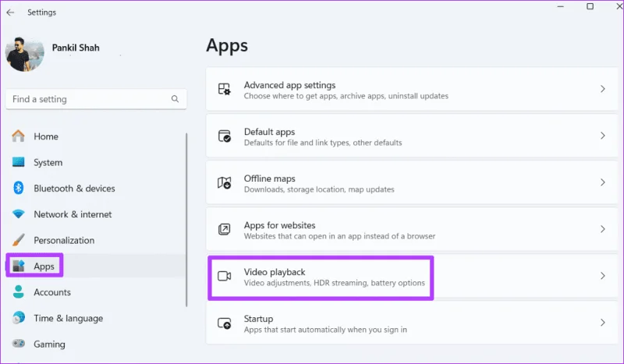Open Advanced app settings title
This screenshot has height=364, width=624.
[289, 85]
